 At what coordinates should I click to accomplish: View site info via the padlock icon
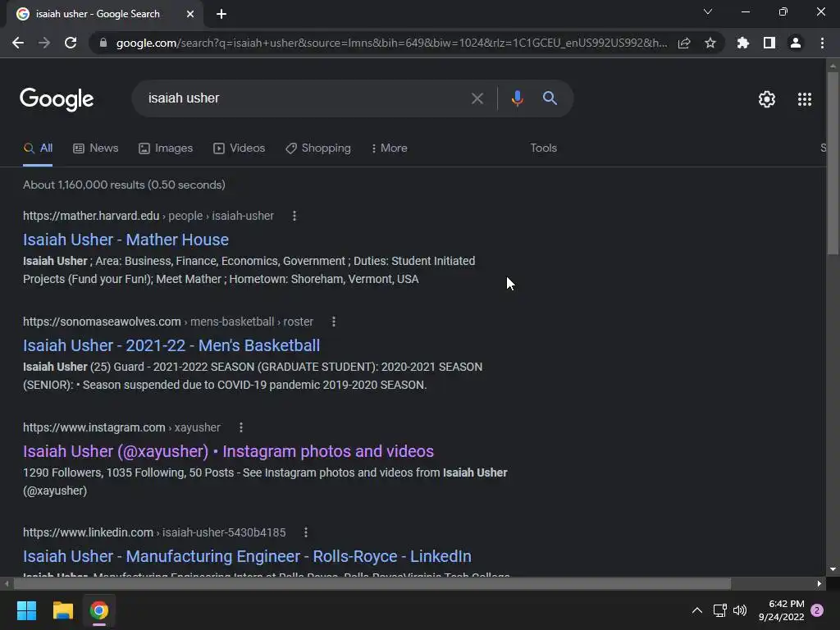point(103,43)
